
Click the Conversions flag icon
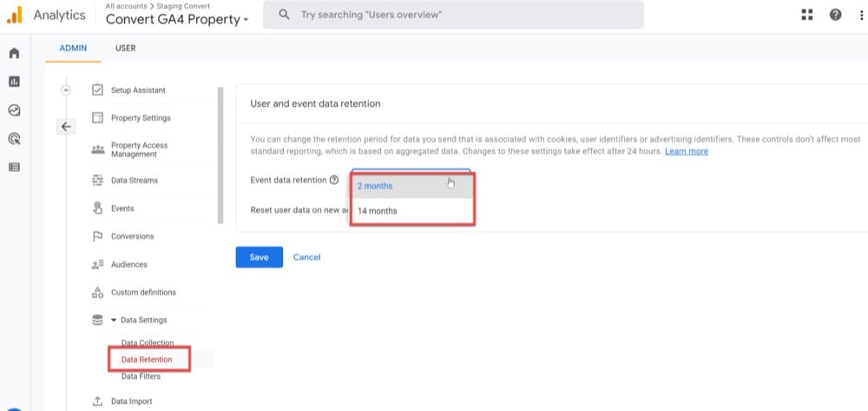[97, 236]
